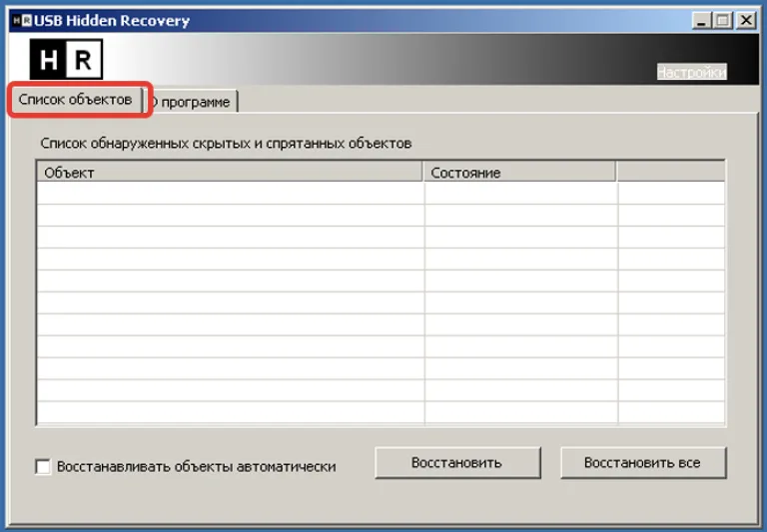Click the first row cell under Состояние
This screenshot has width=767, height=532.
pyautogui.click(x=521, y=193)
